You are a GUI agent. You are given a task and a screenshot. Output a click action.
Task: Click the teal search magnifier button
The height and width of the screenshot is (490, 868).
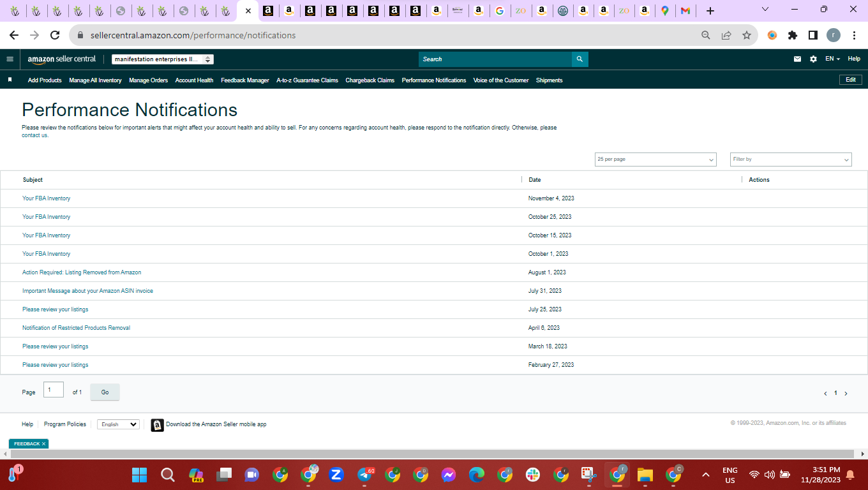(580, 59)
